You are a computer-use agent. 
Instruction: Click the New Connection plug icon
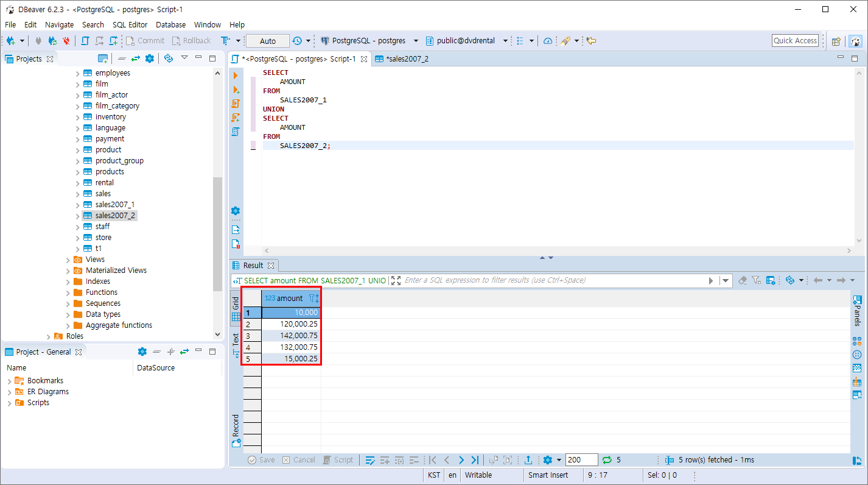[11, 41]
